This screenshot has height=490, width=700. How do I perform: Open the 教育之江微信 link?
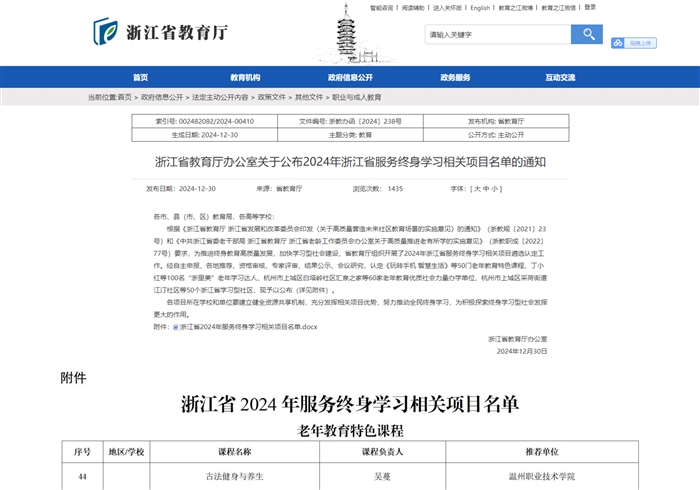pyautogui.click(x=558, y=8)
